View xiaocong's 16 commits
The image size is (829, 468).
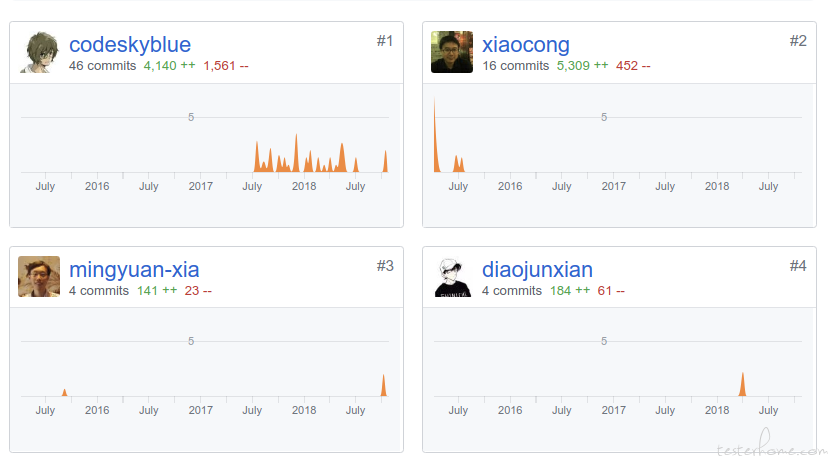(x=515, y=66)
